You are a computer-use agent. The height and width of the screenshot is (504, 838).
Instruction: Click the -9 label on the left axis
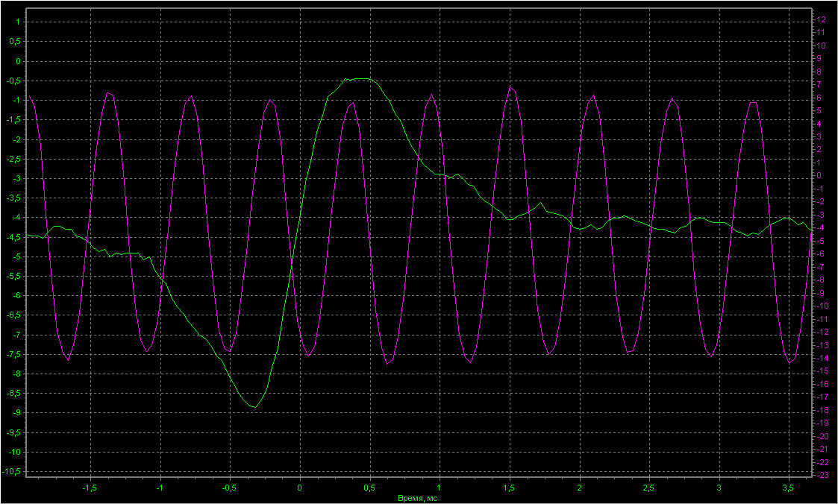click(16, 413)
